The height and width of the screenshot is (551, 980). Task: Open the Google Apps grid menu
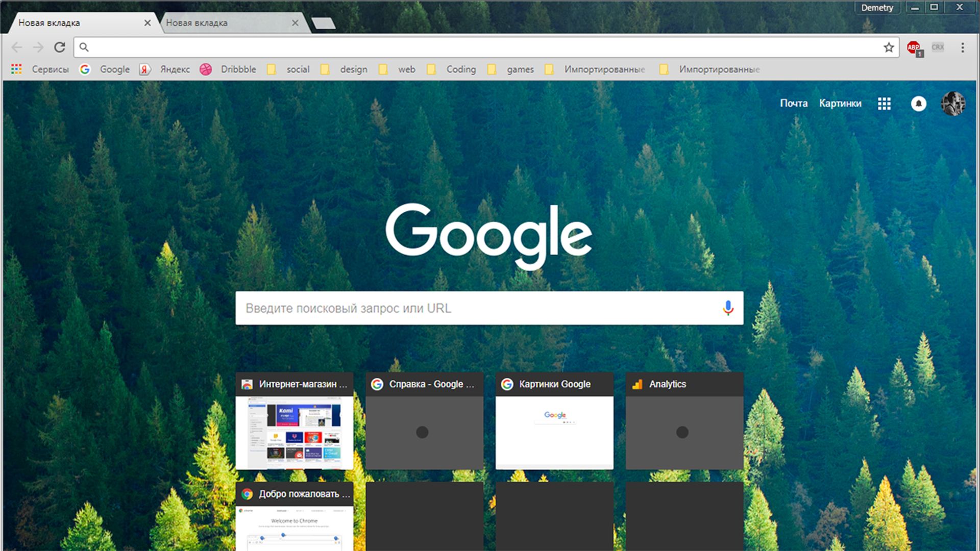pyautogui.click(x=884, y=103)
